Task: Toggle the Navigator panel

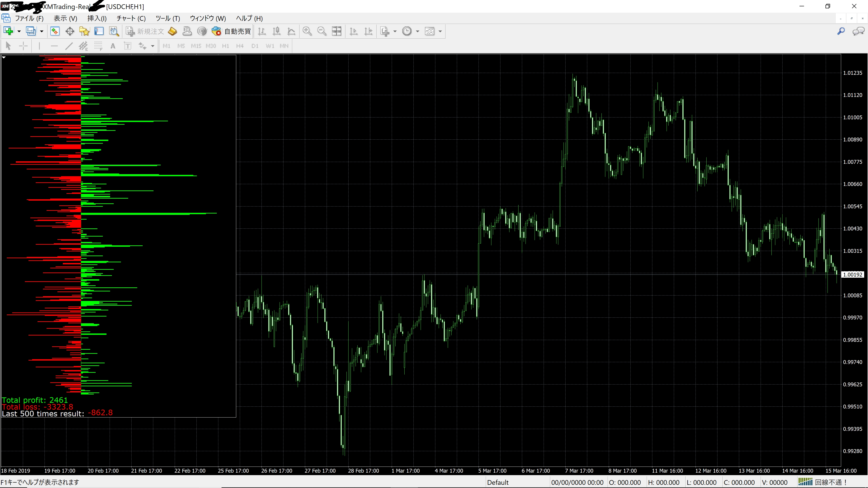Action: point(84,31)
